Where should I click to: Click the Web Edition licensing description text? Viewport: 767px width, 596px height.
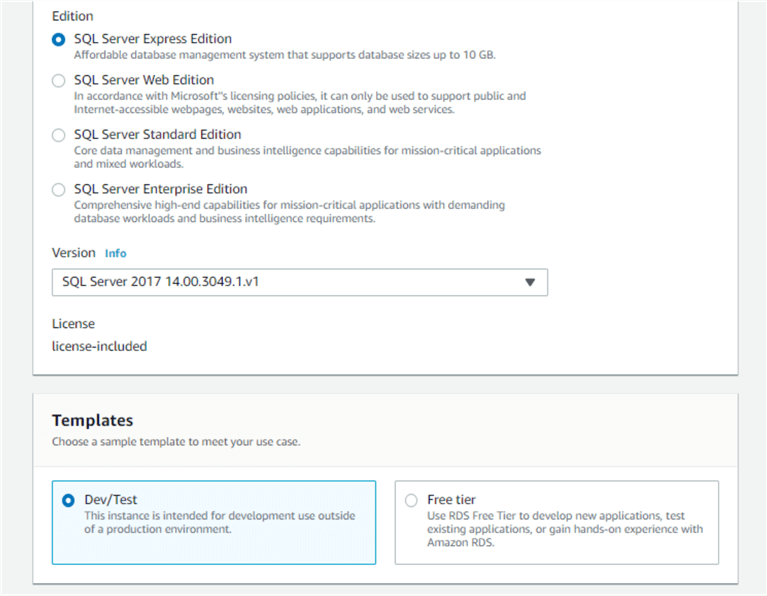[299, 102]
